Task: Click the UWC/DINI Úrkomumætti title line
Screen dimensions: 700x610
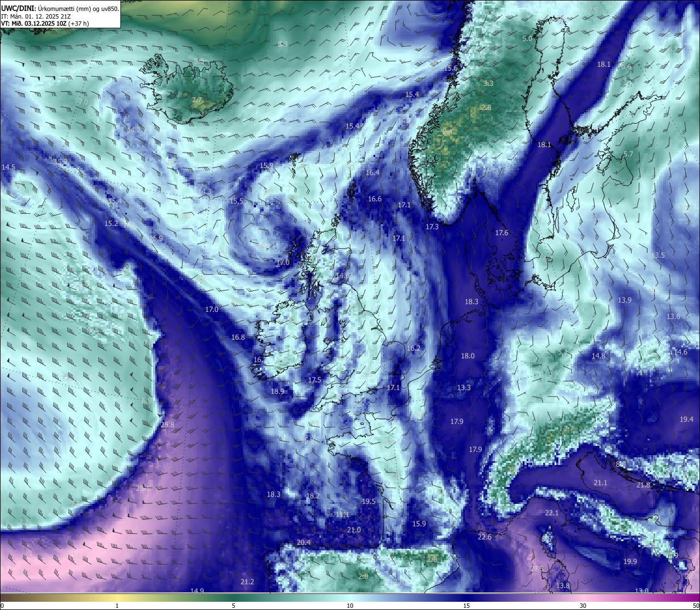Action: tap(60, 9)
